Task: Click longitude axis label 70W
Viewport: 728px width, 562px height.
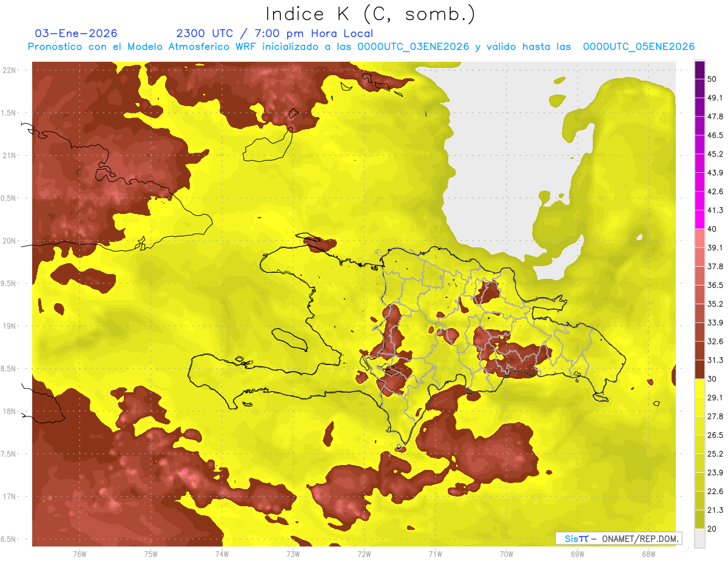Action: [x=507, y=554]
